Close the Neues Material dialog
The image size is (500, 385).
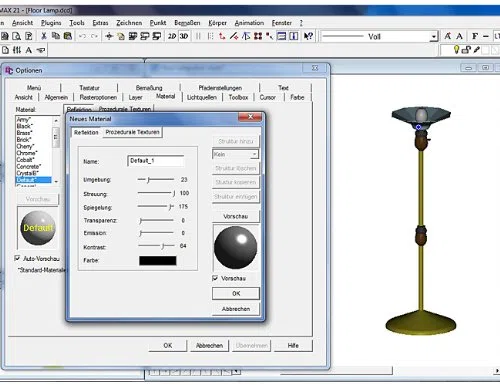click(x=250, y=117)
